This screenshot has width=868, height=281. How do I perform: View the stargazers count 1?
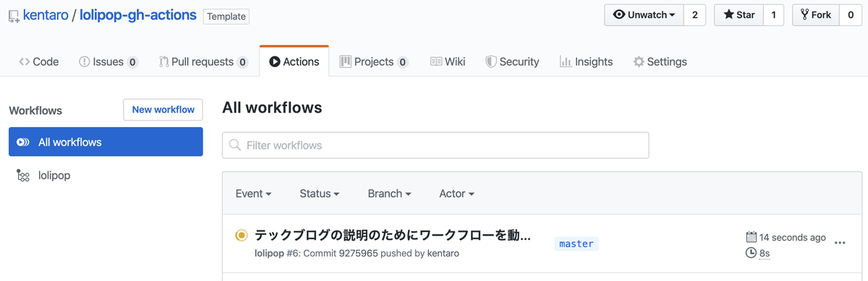coord(773,14)
